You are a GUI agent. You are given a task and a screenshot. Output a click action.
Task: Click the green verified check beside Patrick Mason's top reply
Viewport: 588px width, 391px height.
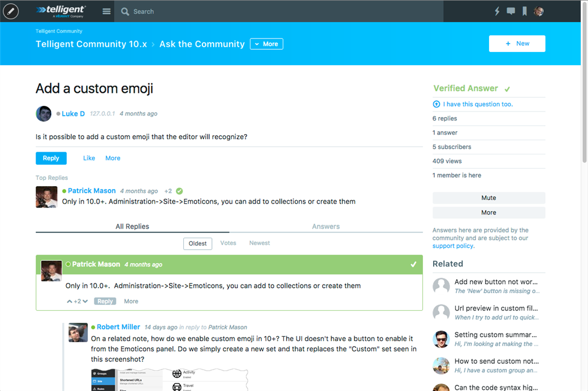179,191
